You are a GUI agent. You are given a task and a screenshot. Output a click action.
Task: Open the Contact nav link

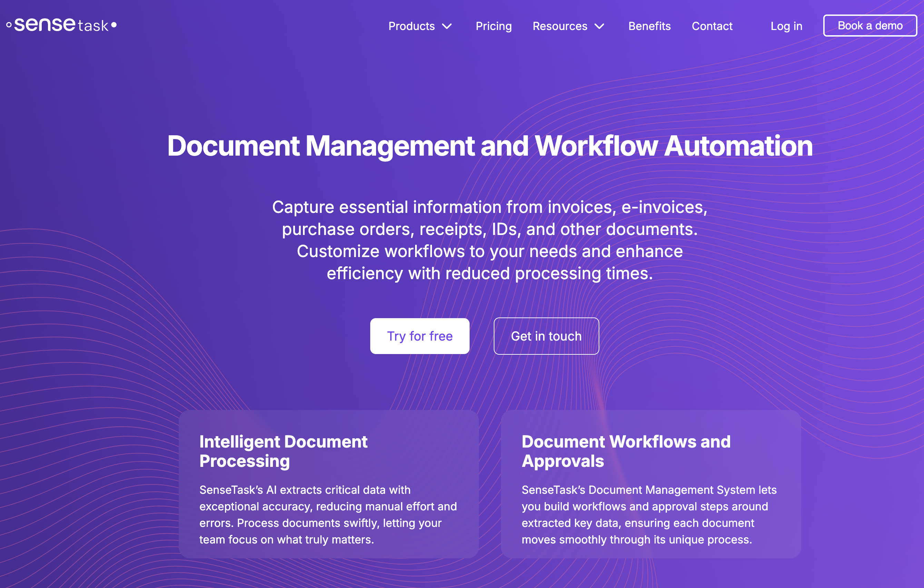pyautogui.click(x=712, y=26)
